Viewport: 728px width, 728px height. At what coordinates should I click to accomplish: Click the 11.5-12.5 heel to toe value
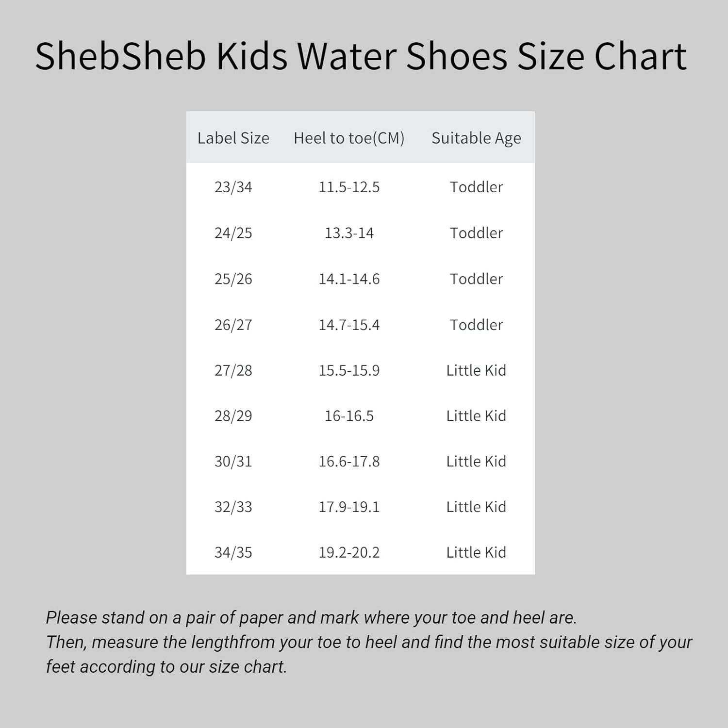[x=349, y=187]
